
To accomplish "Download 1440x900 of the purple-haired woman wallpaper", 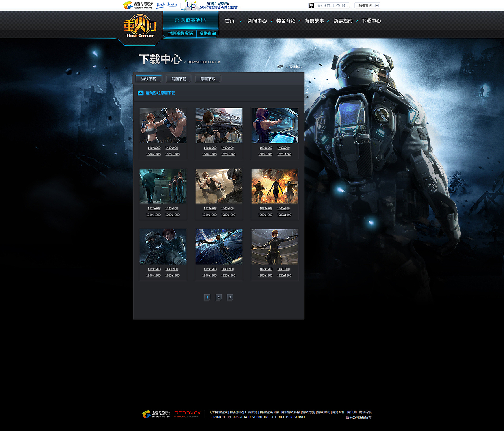I will click(283, 148).
